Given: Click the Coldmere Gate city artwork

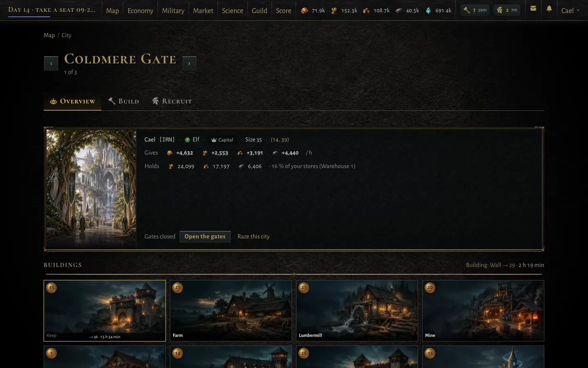Looking at the screenshot, I should tap(91, 189).
